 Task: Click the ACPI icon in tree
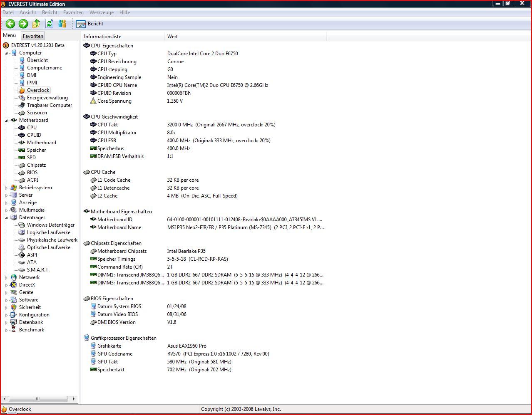(22, 180)
